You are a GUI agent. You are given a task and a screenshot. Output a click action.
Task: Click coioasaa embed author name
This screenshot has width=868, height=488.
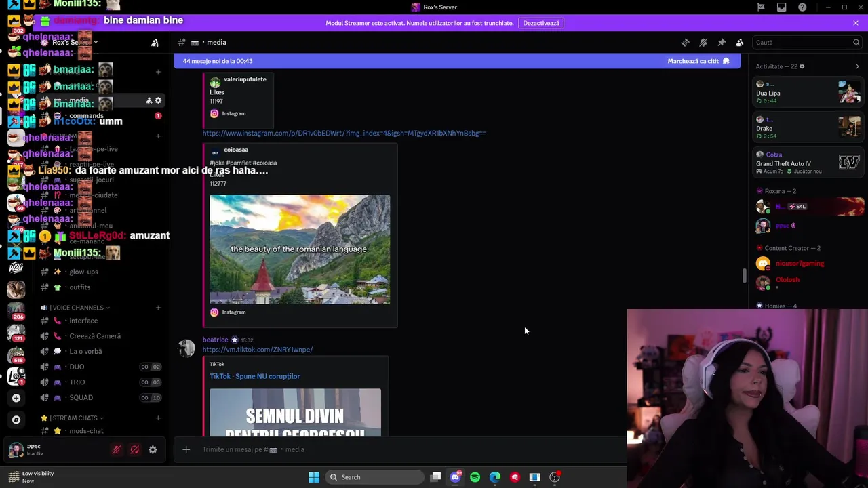point(236,150)
